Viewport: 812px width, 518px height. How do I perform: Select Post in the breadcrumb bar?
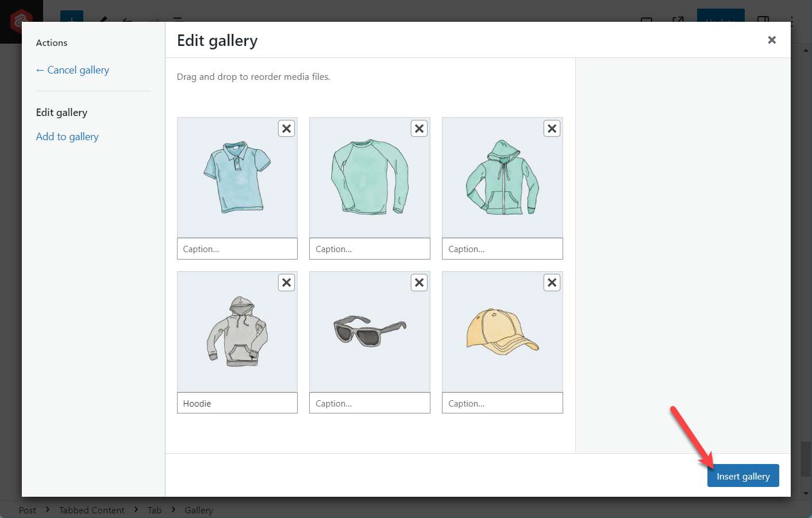(x=27, y=510)
